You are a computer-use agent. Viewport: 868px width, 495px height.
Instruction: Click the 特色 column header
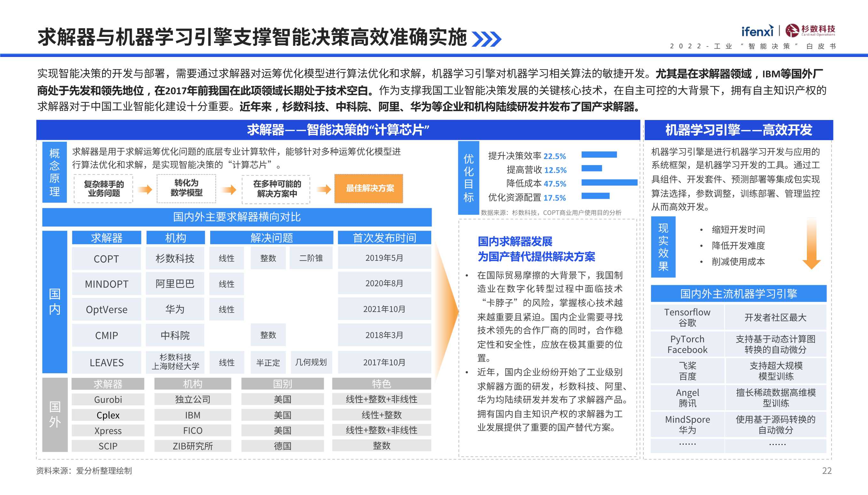tap(381, 384)
